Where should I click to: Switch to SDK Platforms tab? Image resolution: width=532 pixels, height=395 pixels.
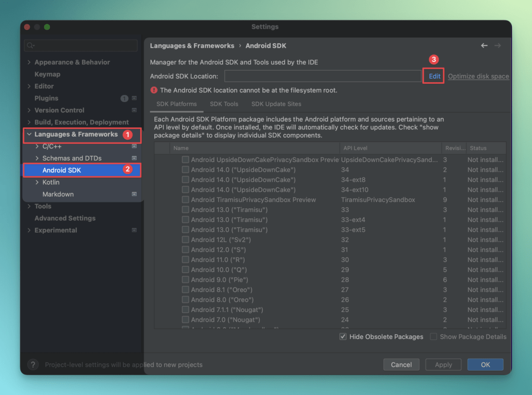click(x=177, y=104)
